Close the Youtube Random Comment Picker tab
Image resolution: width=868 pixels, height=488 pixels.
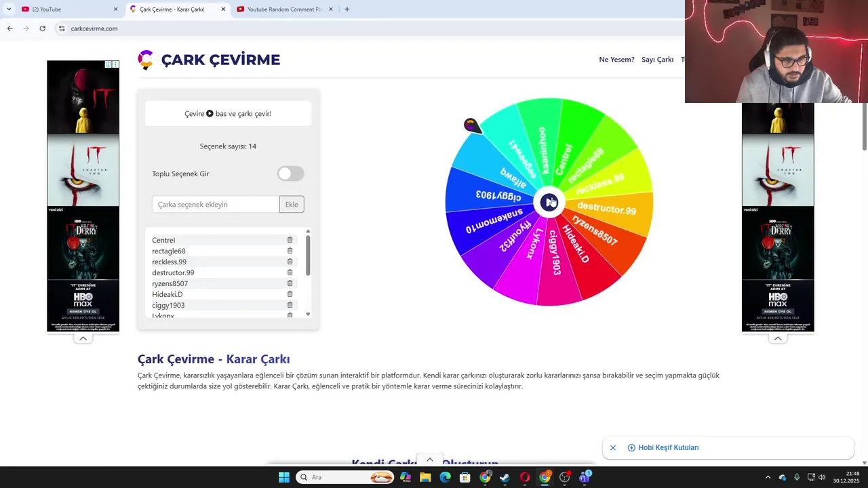click(x=331, y=9)
